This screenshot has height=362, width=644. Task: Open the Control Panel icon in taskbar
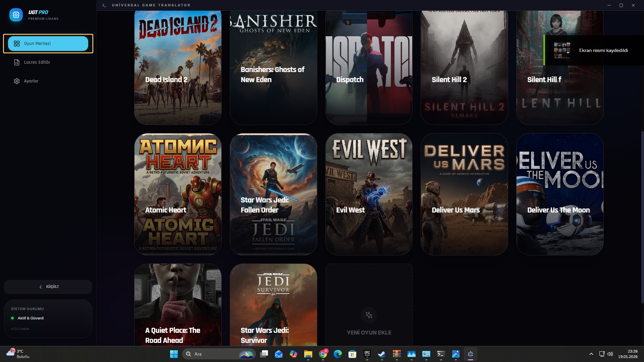pyautogui.click(x=426, y=354)
